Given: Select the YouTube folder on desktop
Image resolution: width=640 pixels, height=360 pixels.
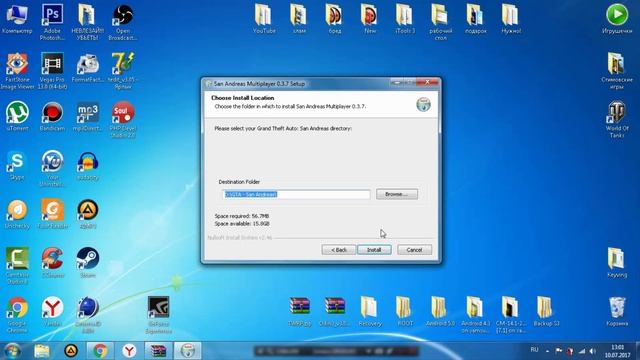Looking at the screenshot, I should point(264,19).
